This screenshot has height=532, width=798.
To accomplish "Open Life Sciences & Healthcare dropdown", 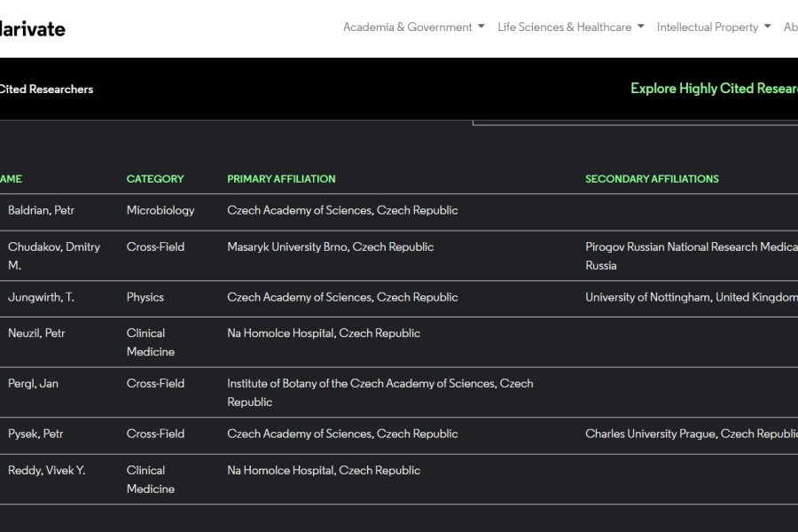I will coord(570,27).
